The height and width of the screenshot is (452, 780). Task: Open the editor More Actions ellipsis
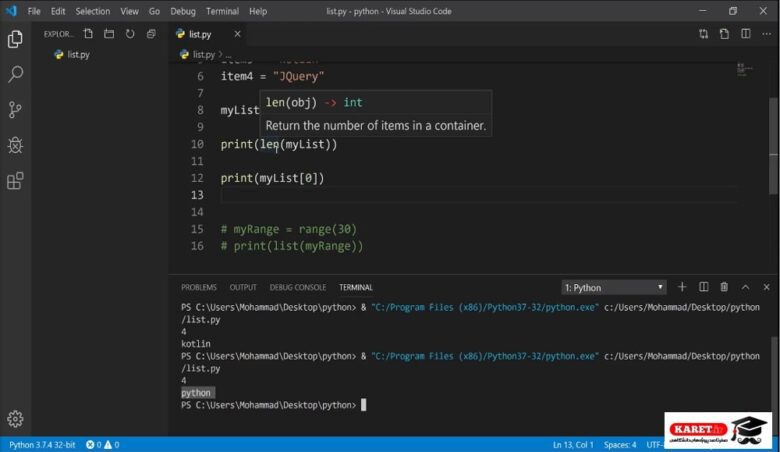[x=767, y=34]
